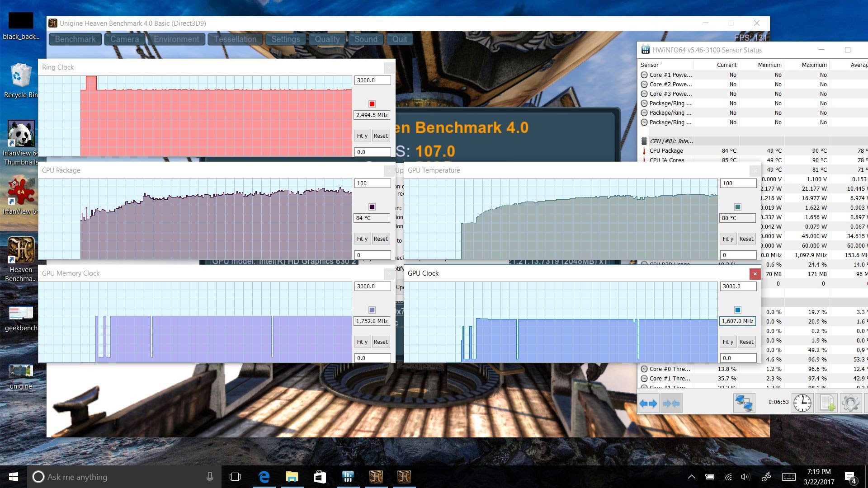Click the GPU Clock blue color swatch
The image size is (868, 488).
[x=738, y=310]
